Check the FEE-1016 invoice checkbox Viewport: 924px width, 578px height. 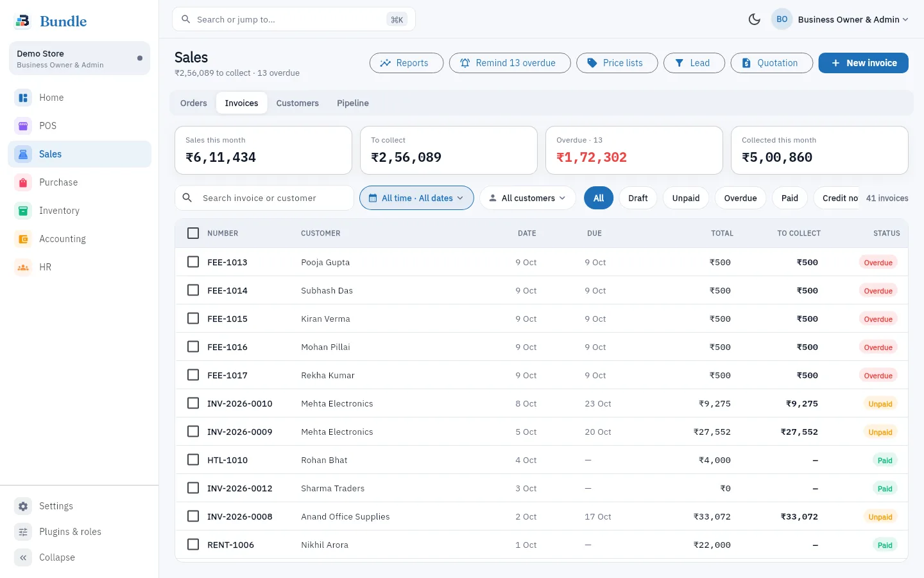pos(193,347)
